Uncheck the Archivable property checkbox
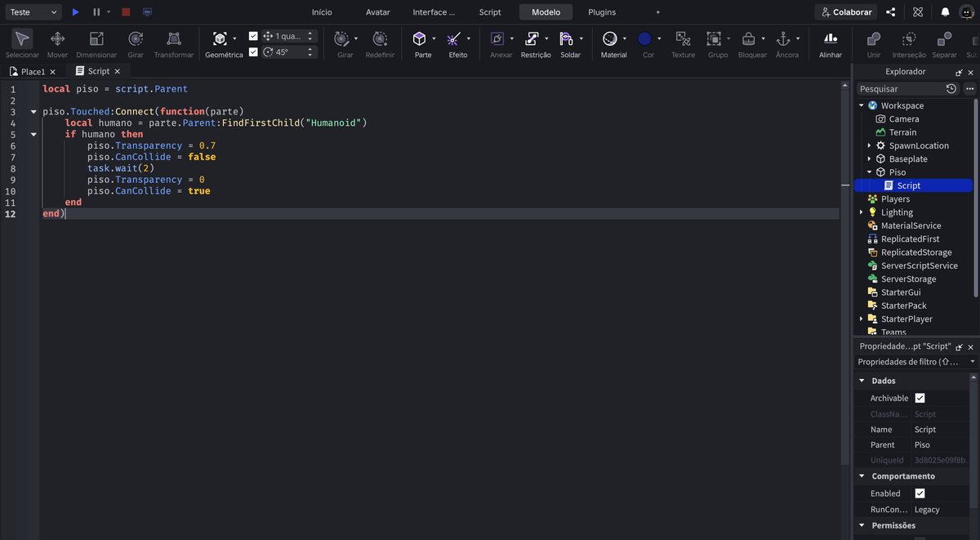Viewport: 980px width, 540px height. click(x=920, y=398)
